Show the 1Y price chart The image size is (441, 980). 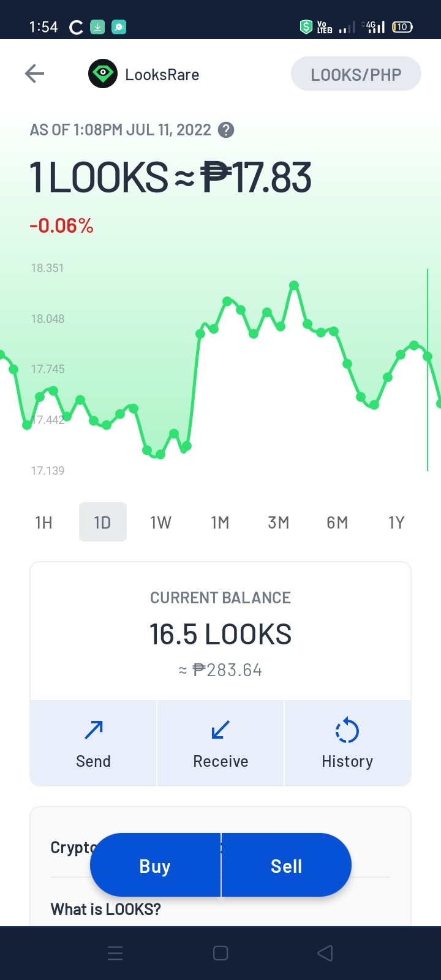pyautogui.click(x=396, y=522)
